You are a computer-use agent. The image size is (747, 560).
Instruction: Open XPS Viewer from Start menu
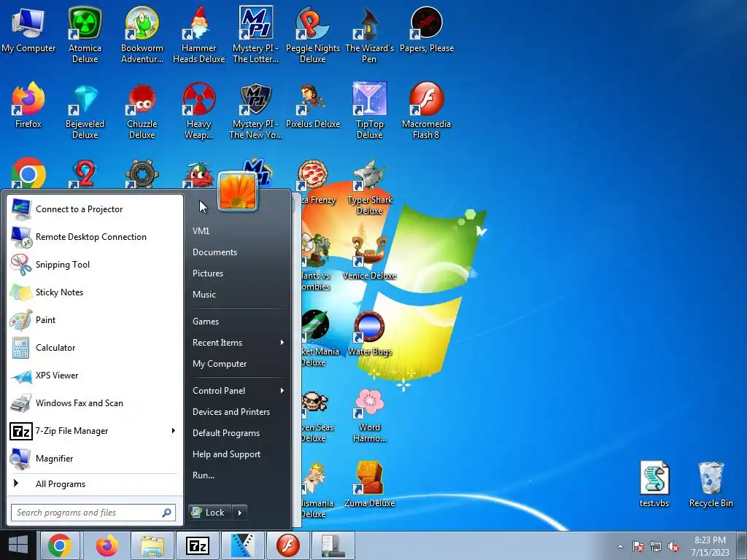(x=95, y=375)
